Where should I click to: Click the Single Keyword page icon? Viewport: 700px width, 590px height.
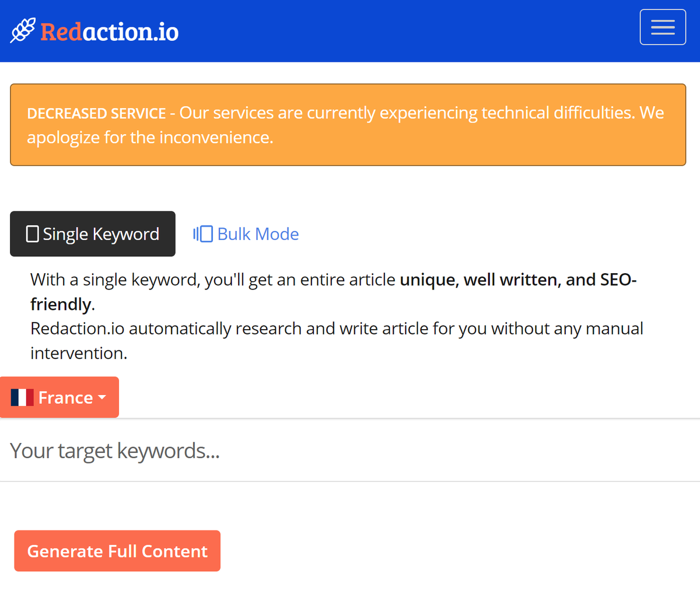33,234
